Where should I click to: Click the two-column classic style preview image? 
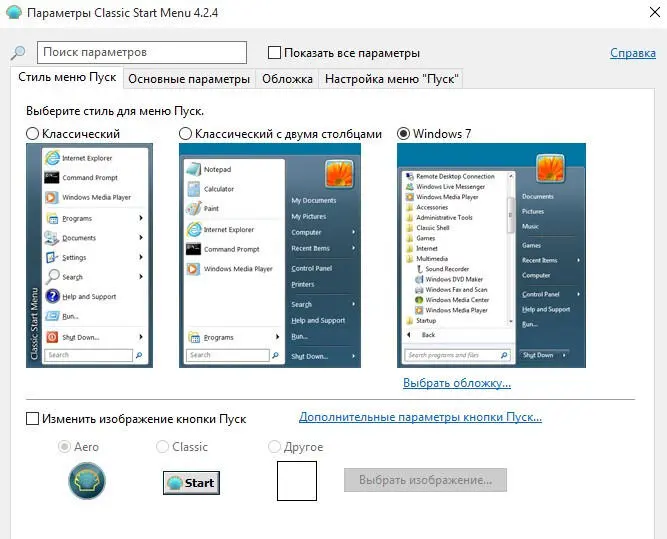270,255
